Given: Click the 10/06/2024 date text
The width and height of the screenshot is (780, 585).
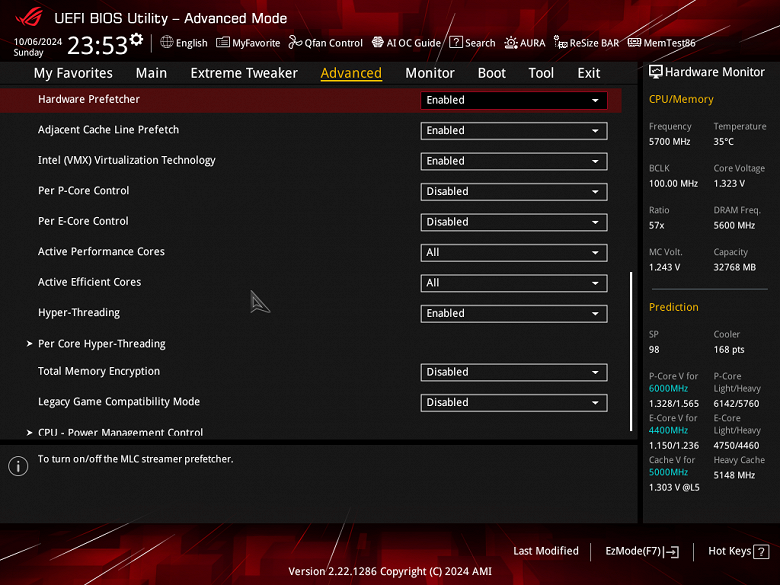Looking at the screenshot, I should [38, 42].
